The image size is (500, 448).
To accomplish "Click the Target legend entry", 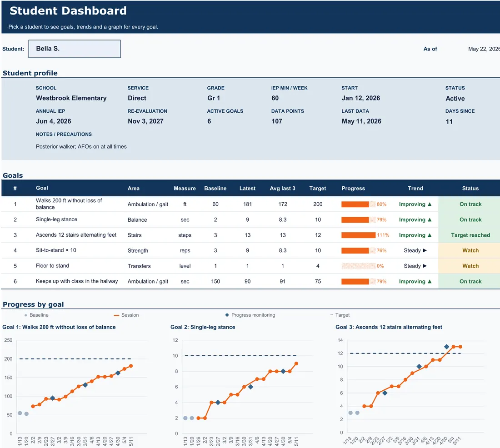I will pyautogui.click(x=340, y=315).
